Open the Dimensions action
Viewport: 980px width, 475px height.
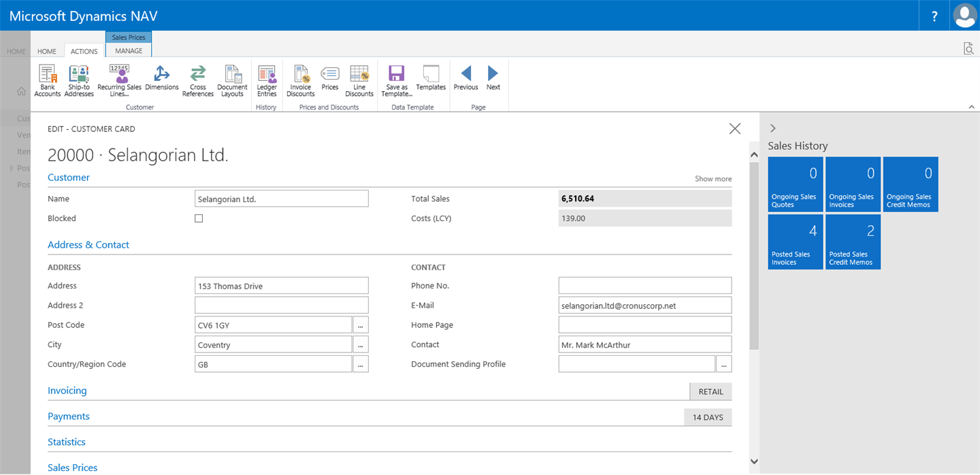[x=161, y=79]
